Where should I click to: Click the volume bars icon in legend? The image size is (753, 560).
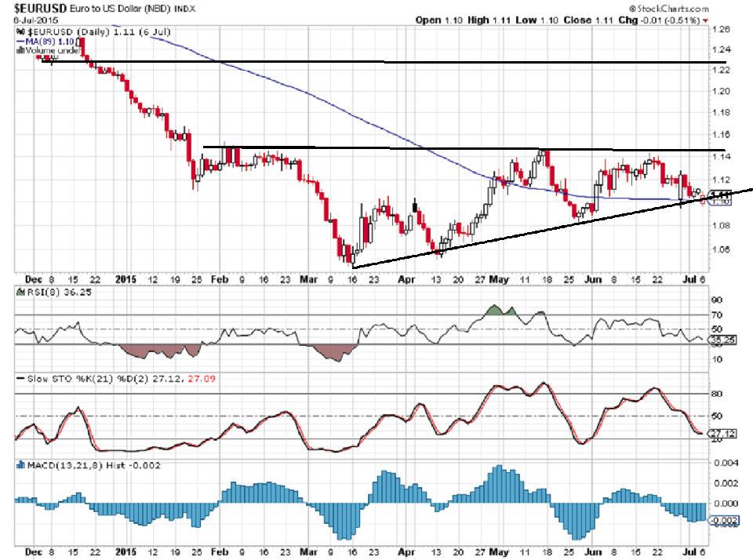point(18,49)
